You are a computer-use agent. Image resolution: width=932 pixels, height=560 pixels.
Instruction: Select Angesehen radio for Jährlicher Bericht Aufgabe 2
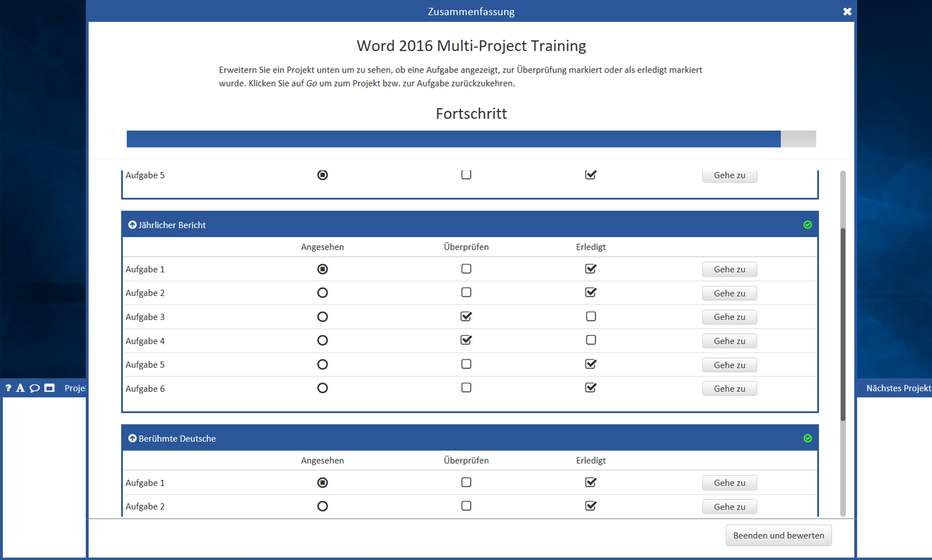coord(322,293)
